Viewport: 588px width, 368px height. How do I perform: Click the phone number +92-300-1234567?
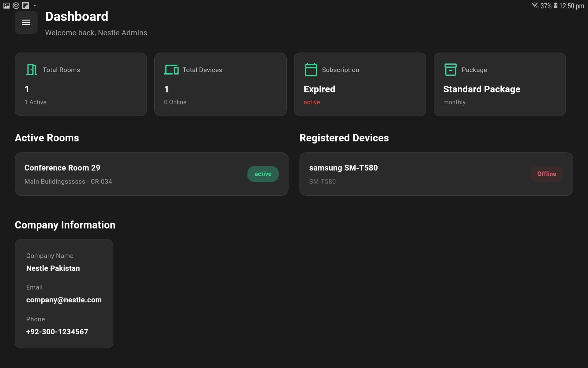click(x=57, y=332)
